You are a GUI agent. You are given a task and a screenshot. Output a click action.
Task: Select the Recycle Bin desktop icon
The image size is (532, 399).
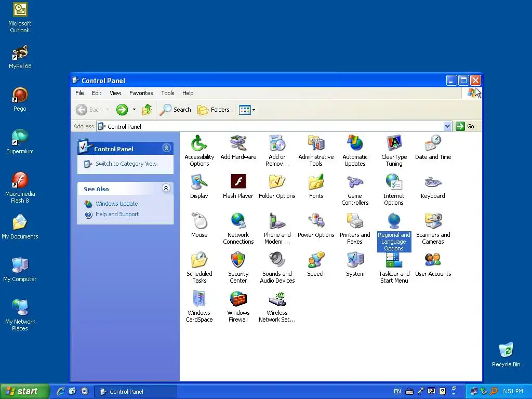tap(506, 354)
